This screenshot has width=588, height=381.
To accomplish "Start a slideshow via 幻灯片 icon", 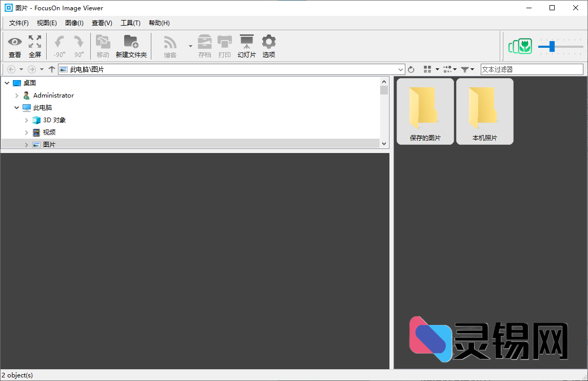I will click(x=247, y=45).
